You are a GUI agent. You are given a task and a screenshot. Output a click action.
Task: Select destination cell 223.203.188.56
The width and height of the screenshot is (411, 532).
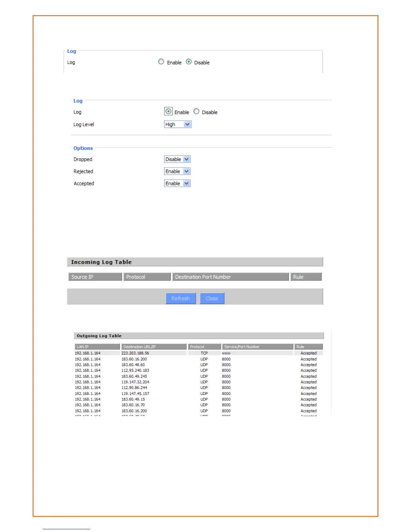point(135,353)
